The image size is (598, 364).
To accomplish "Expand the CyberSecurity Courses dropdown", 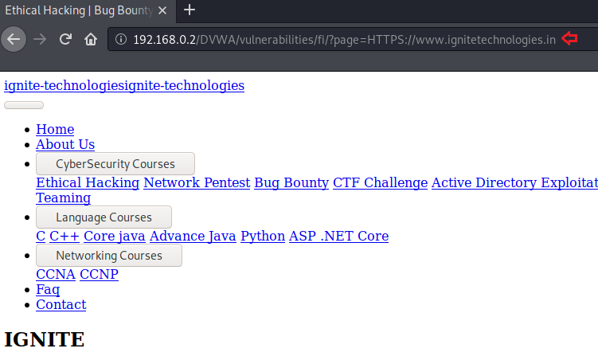I will [x=115, y=164].
